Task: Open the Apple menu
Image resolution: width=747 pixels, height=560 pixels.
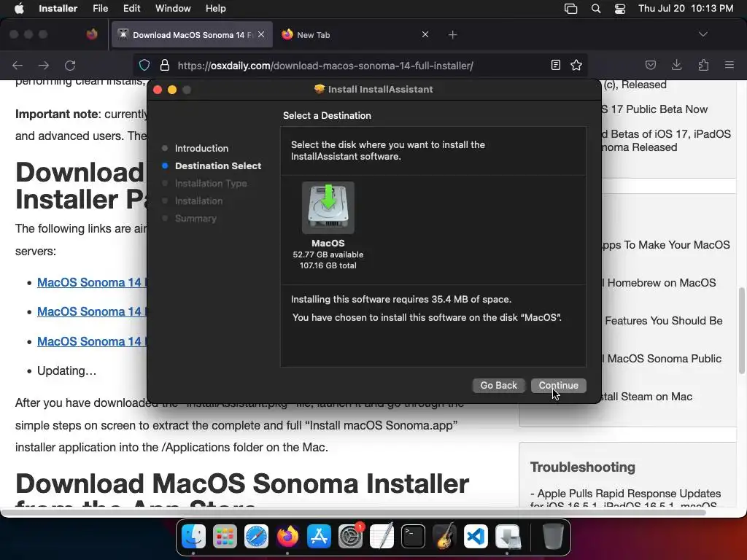Action: pos(19,8)
